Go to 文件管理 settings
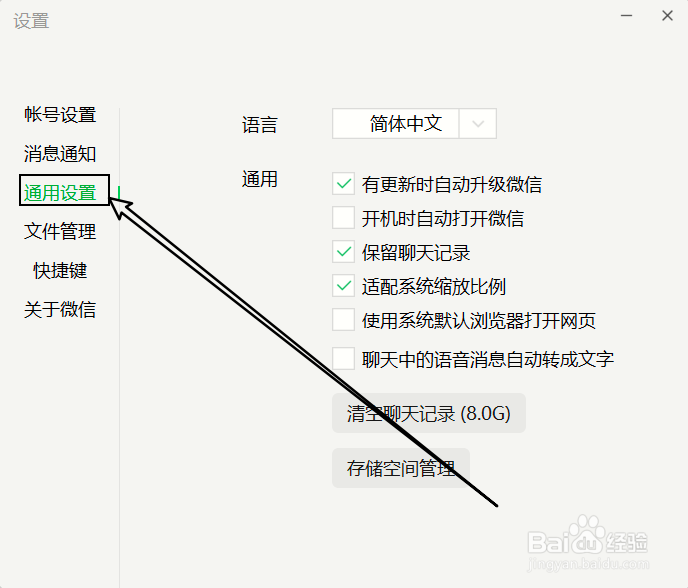Viewport: 688px width, 588px height. point(60,232)
